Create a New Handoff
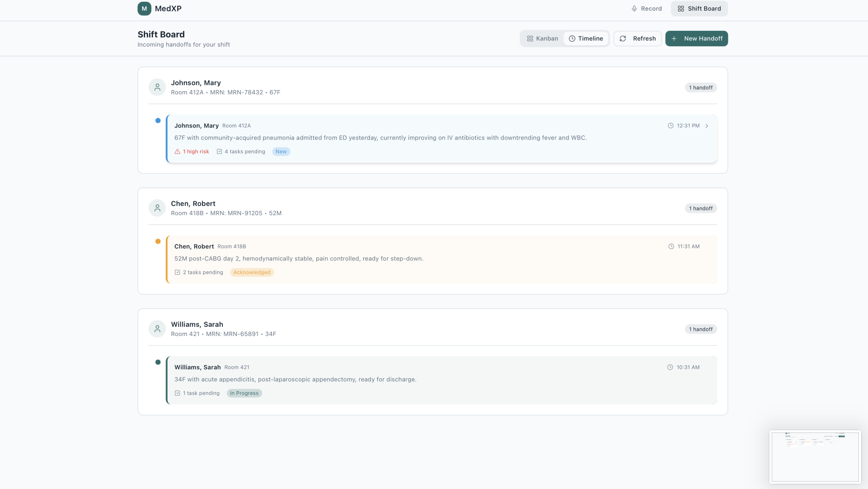The width and height of the screenshot is (868, 489). click(x=696, y=39)
